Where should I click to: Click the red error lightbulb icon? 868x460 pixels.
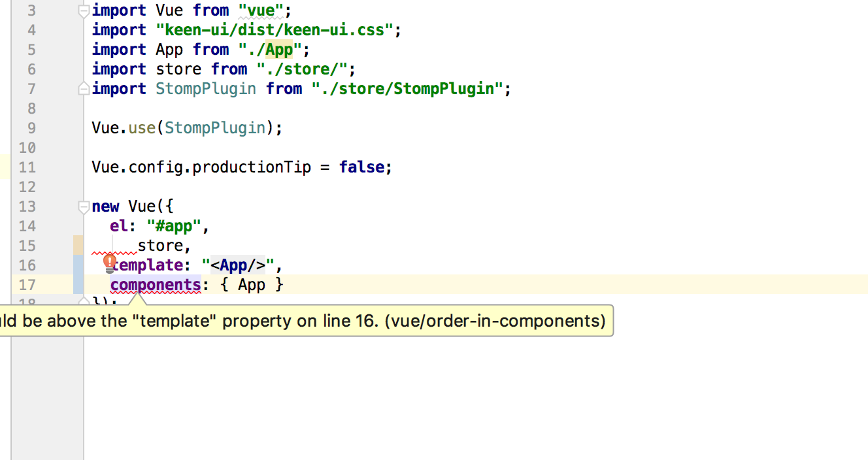tap(109, 262)
